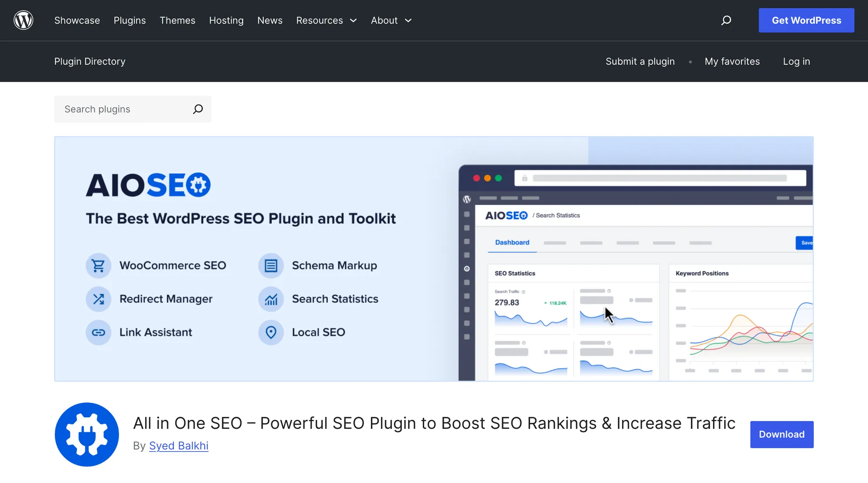Click the Redirect Manager shuffle icon
The height and width of the screenshot is (483, 868).
[x=98, y=299]
